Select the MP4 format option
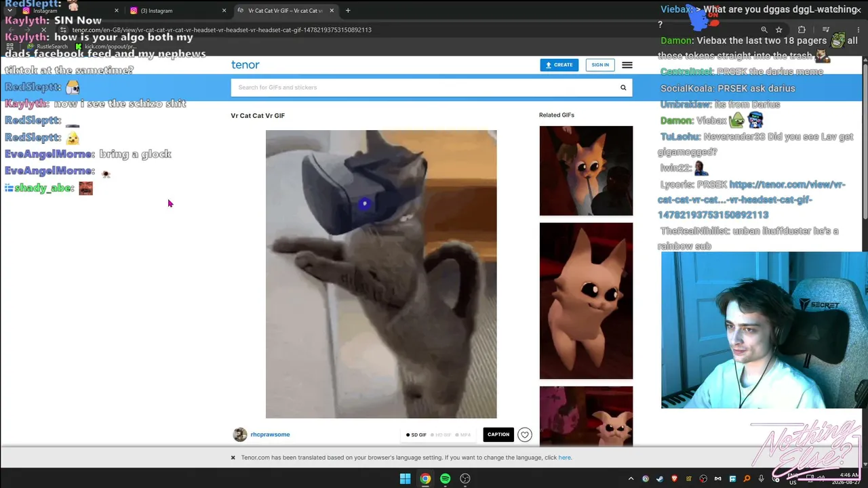This screenshot has width=868, height=488. (x=462, y=435)
